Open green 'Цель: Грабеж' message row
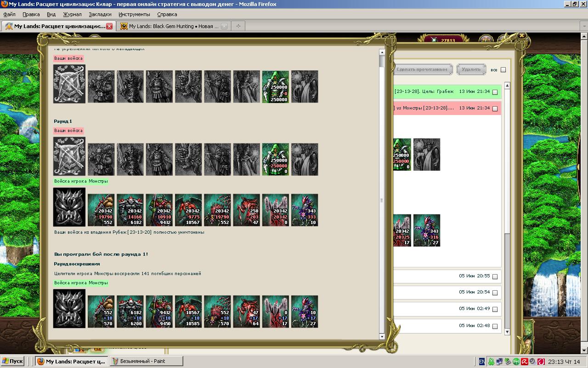Screen dimensions: 588x368 coord(447,92)
